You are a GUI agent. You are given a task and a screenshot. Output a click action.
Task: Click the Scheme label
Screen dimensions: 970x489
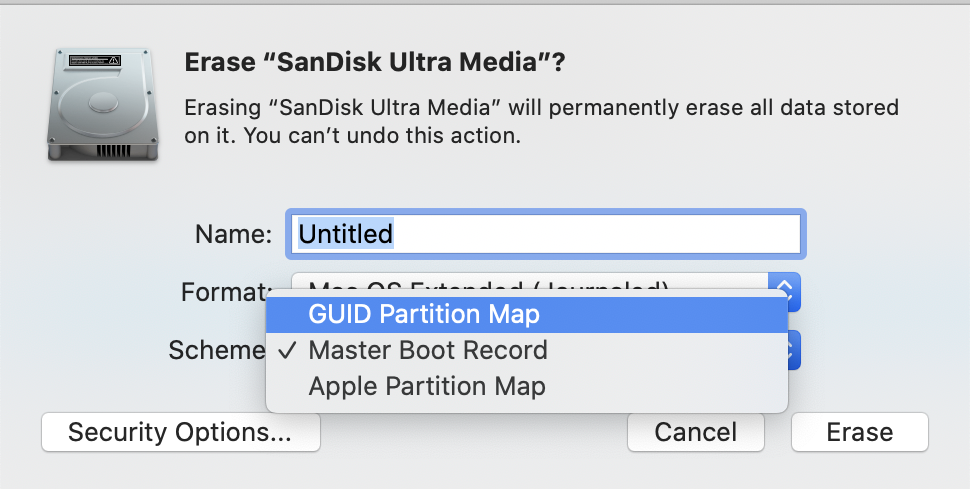(x=216, y=350)
